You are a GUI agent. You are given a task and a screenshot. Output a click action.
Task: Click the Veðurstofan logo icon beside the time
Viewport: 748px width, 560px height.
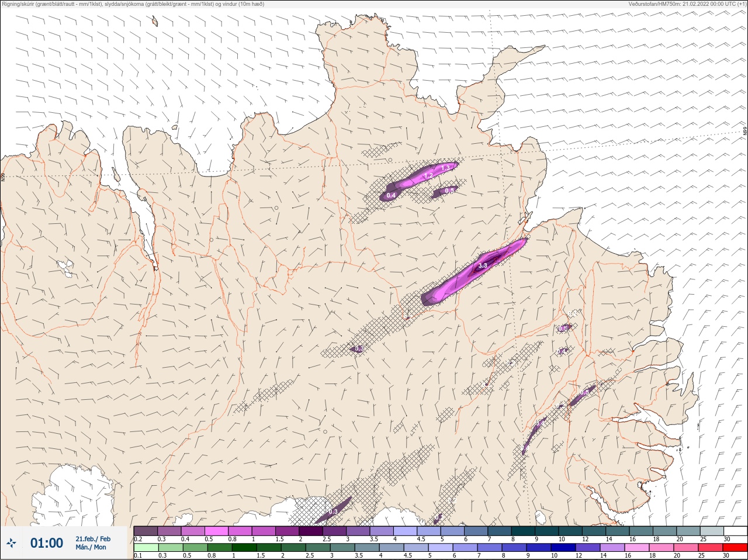pyautogui.click(x=11, y=544)
